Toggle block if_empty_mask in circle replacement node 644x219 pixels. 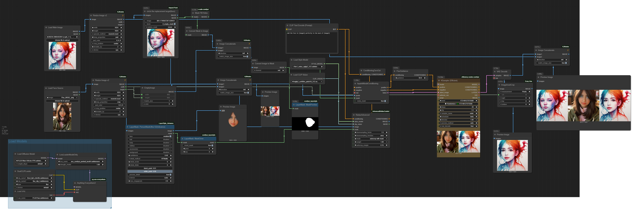pyautogui.click(x=161, y=24)
